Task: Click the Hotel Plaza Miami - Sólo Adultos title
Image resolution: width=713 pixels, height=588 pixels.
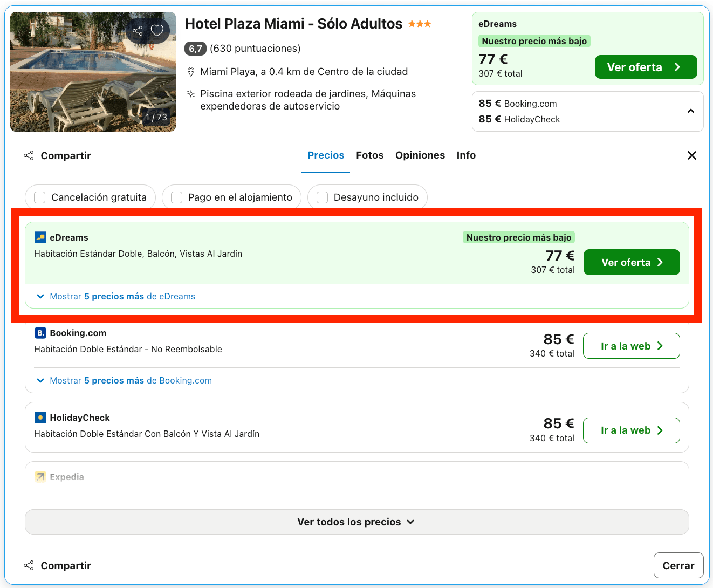Action: (293, 24)
